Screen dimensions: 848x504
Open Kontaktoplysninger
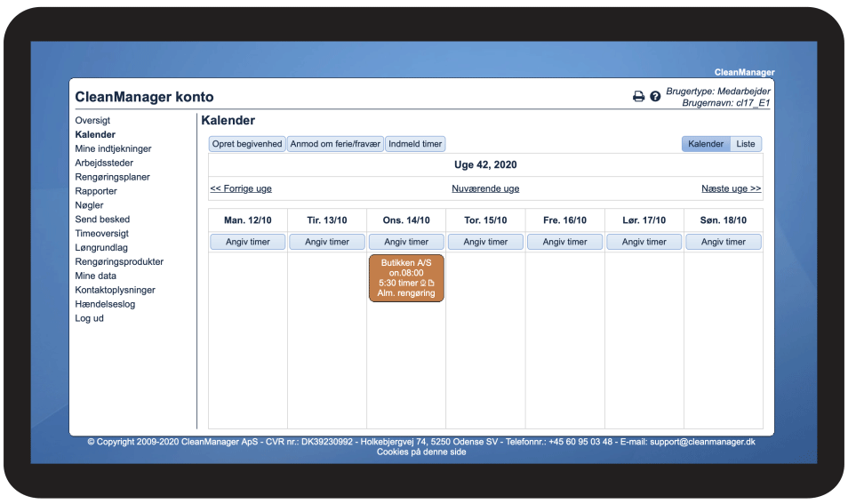coord(115,289)
